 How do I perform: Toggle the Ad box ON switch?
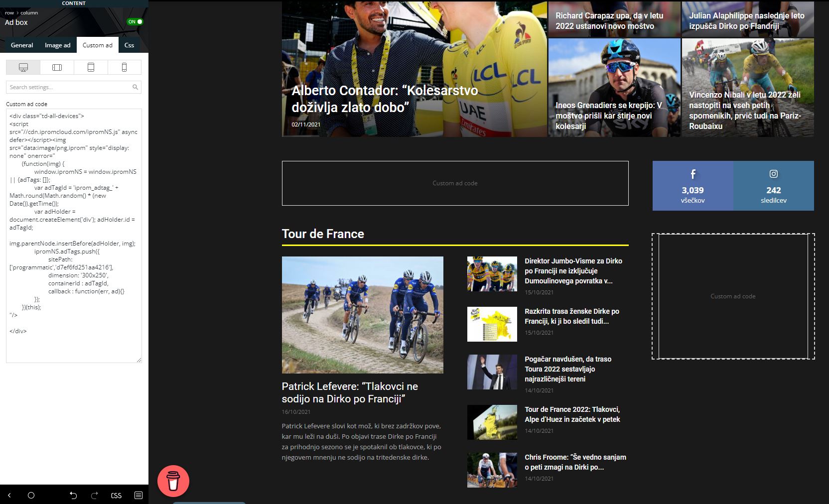pyautogui.click(x=135, y=22)
